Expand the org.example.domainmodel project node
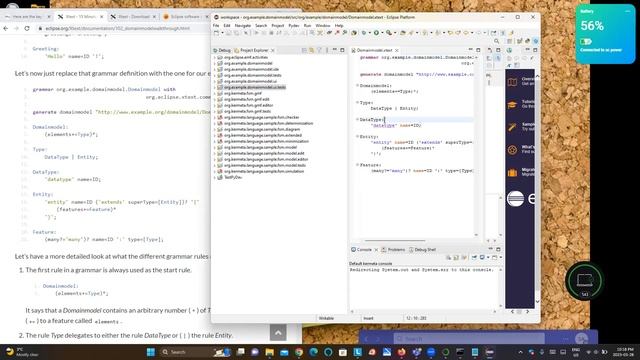 (x=215, y=63)
